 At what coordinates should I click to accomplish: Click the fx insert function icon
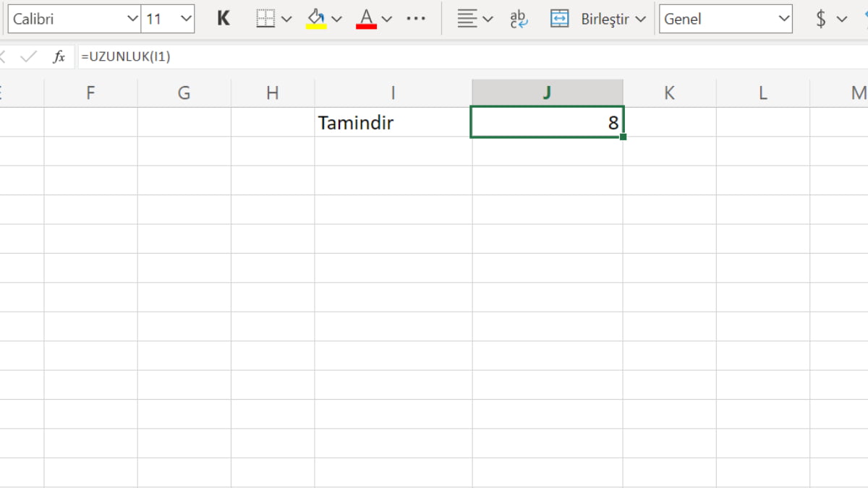pos(59,56)
